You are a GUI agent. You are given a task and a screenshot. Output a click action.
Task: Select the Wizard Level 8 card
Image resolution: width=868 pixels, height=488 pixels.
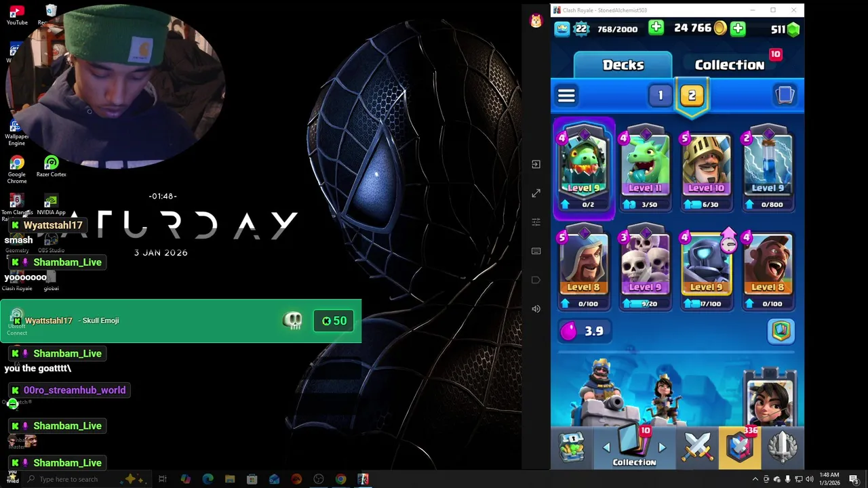583,268
